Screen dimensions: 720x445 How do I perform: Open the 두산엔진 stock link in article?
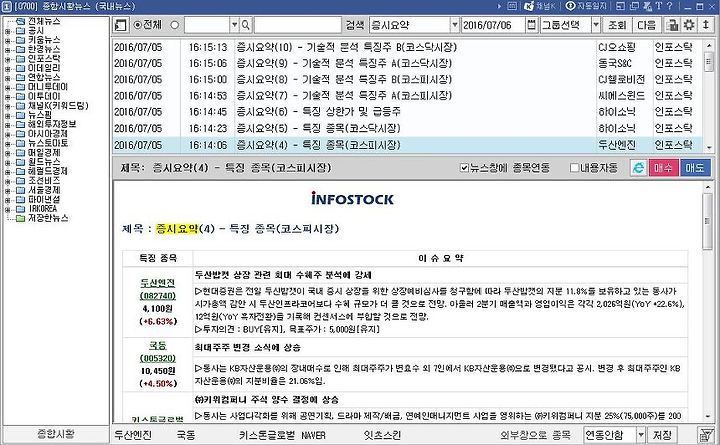[x=158, y=283]
